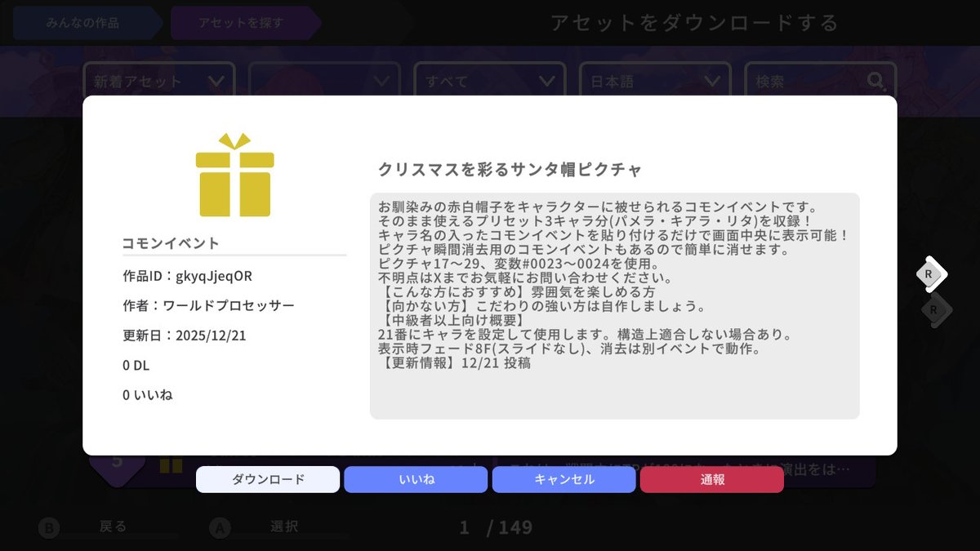980x551 pixels.
Task: Click the A button icon next to 選択
Action: [x=220, y=528]
